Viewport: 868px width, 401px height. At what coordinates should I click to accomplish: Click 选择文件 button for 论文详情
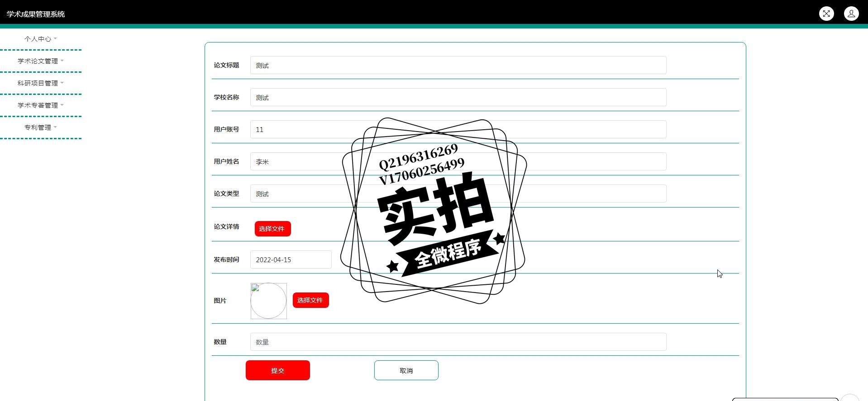tap(272, 229)
